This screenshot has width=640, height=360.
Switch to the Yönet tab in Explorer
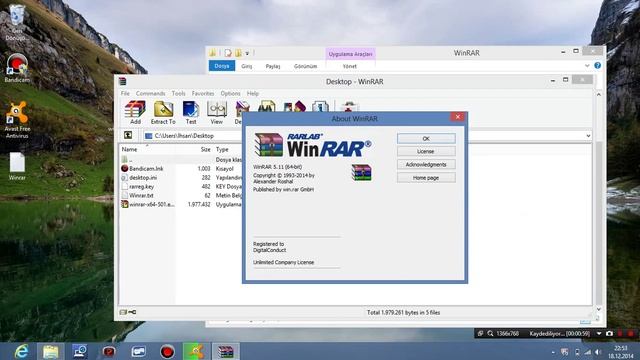click(350, 66)
